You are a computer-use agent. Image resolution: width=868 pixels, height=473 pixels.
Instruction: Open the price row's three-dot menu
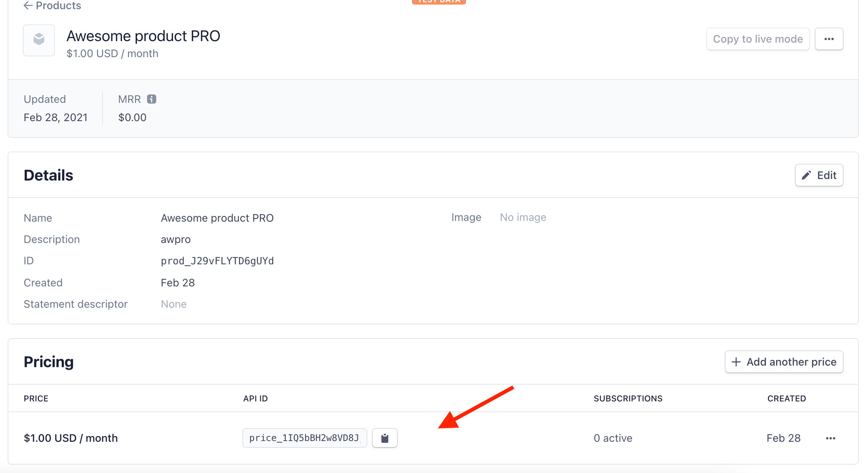click(831, 438)
